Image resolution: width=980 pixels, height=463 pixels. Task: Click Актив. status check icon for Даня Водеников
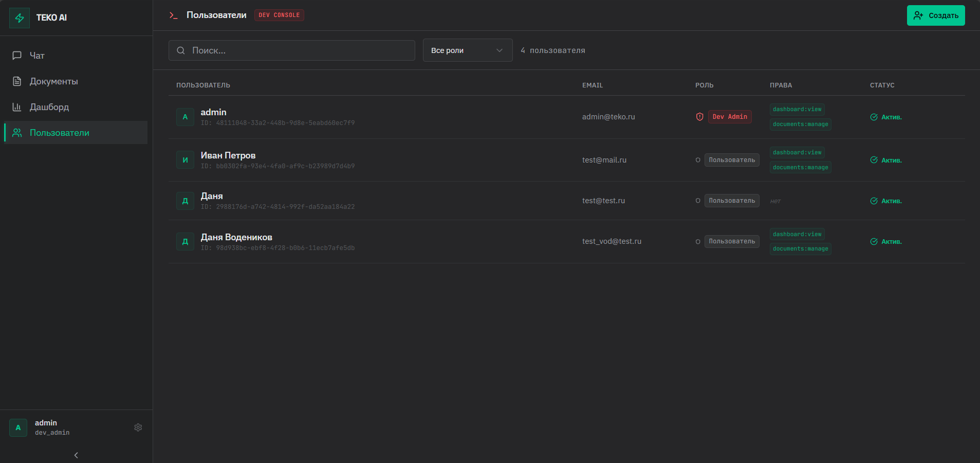874,241
